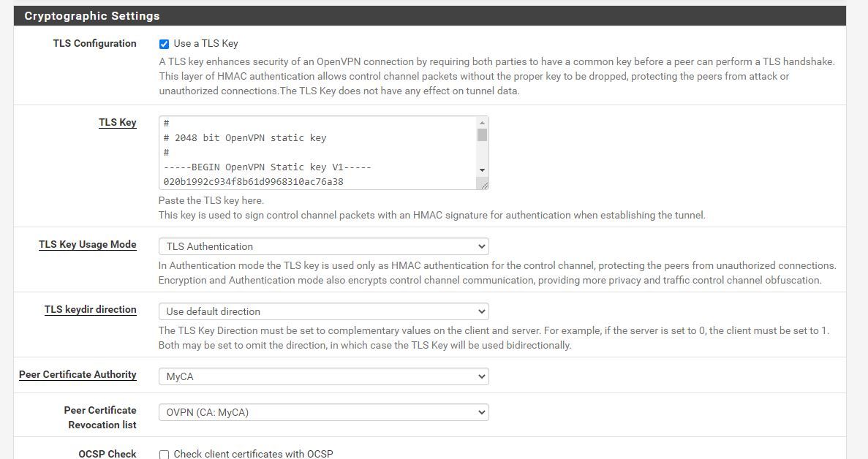Expand the Peer Certificate Revocation list dropdown
868x459 pixels.
323,412
